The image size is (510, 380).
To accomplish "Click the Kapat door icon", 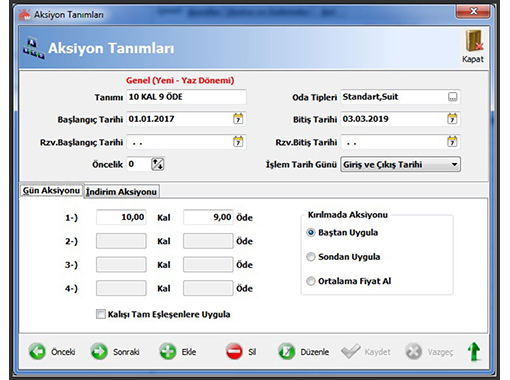I will (x=473, y=41).
